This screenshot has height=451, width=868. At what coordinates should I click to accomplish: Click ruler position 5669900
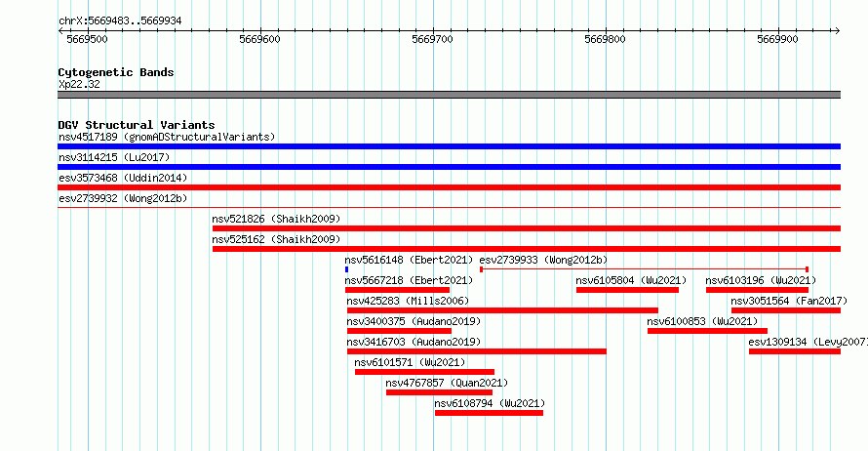778,39
